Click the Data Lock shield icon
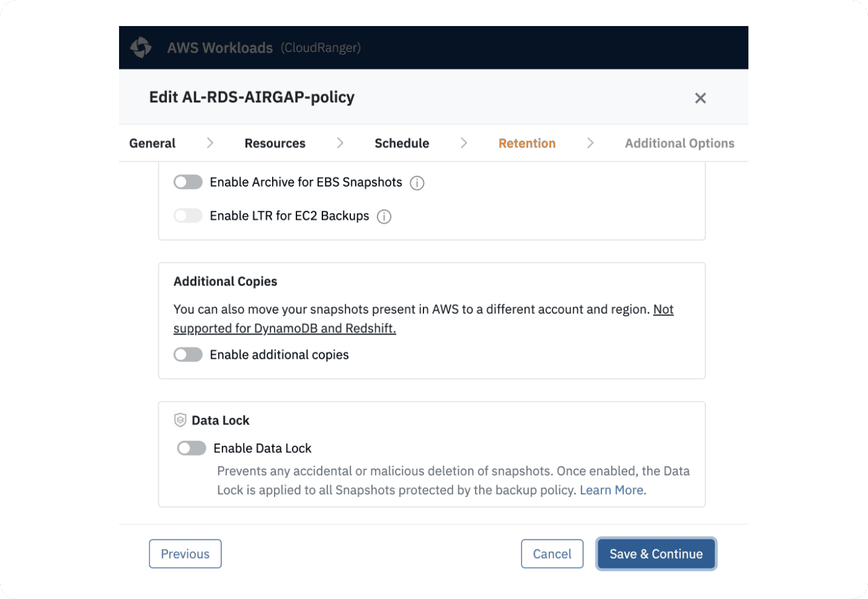This screenshot has height=599, width=868. (x=180, y=420)
